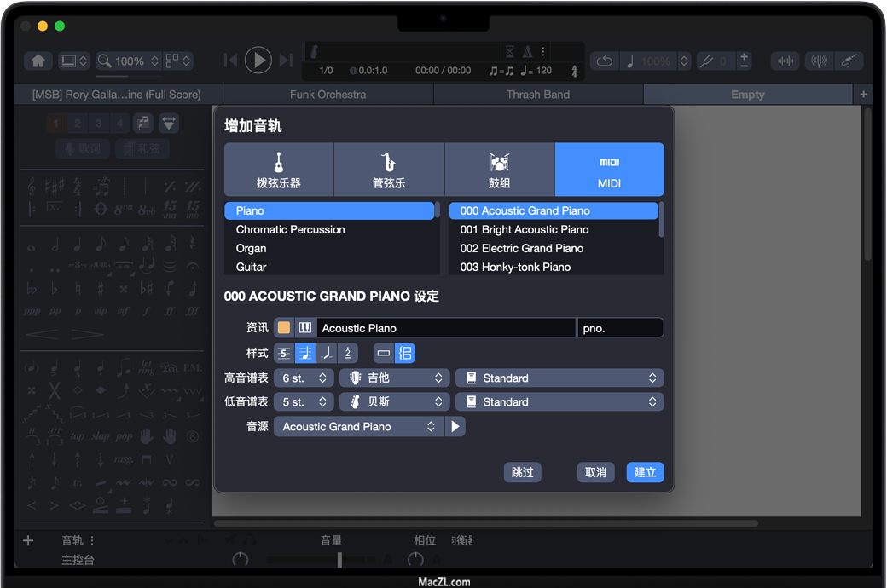The height and width of the screenshot is (588, 887).
Task: Pick the Drums kit category
Action: 499,170
